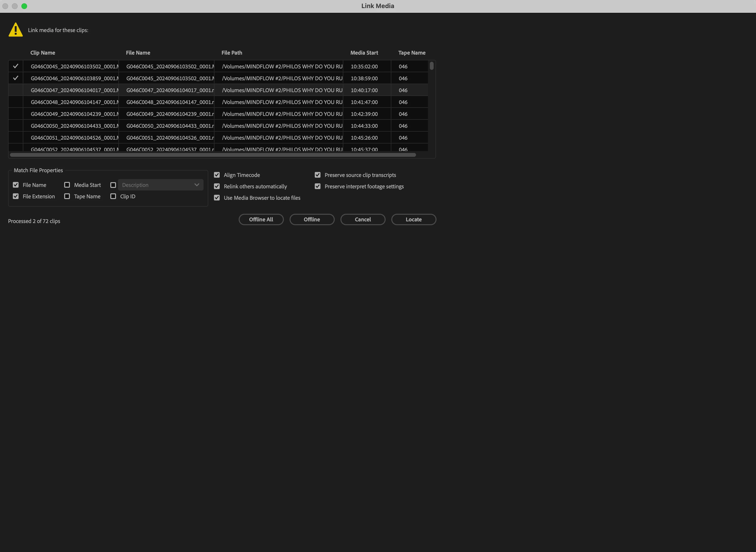Tick the checkbox next to Description dropdown
The width and height of the screenshot is (756, 552).
point(113,185)
